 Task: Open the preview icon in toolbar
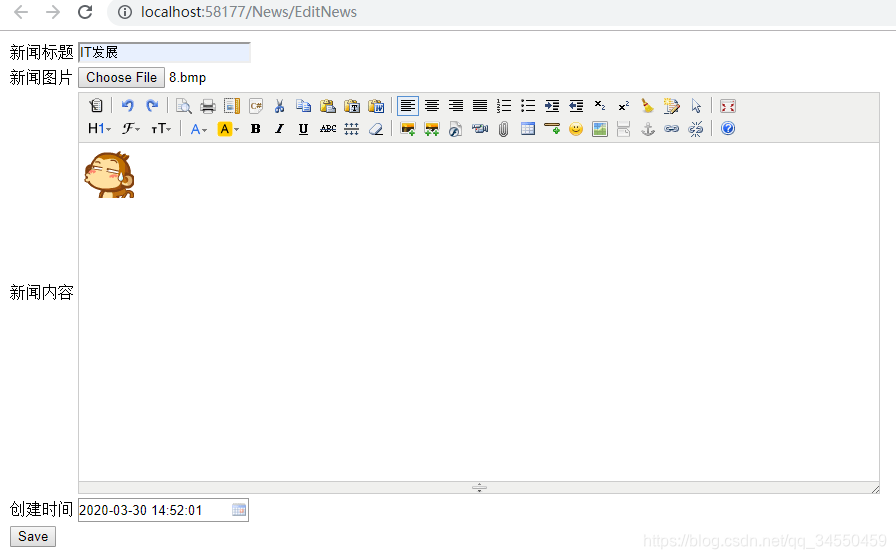(x=183, y=106)
